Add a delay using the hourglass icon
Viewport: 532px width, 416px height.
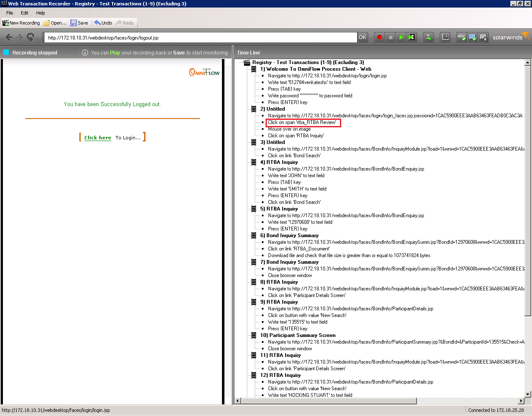click(x=428, y=37)
